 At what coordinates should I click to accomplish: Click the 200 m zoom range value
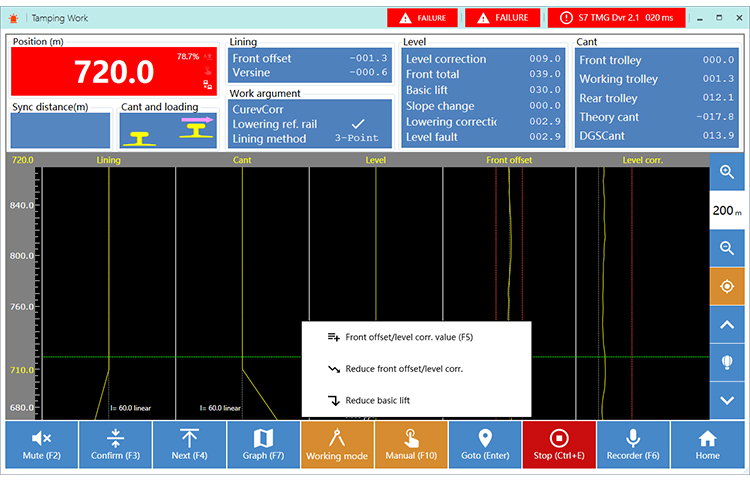click(x=727, y=210)
